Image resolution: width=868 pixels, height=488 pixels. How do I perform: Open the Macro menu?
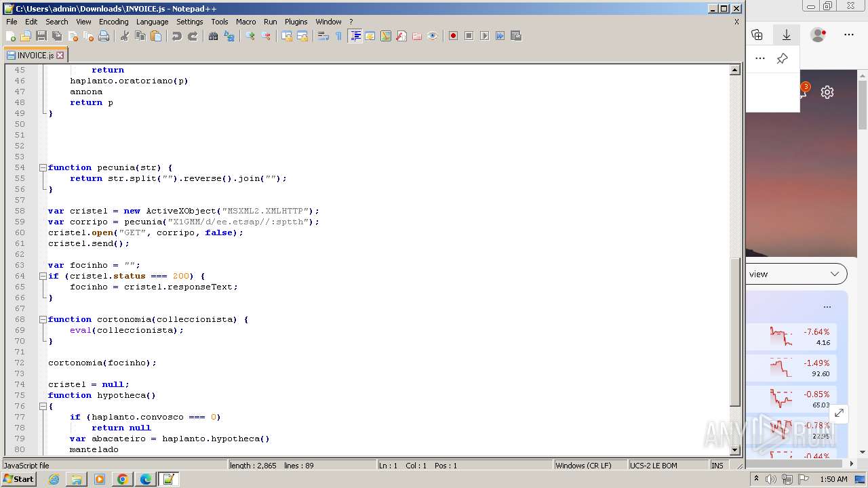(245, 22)
